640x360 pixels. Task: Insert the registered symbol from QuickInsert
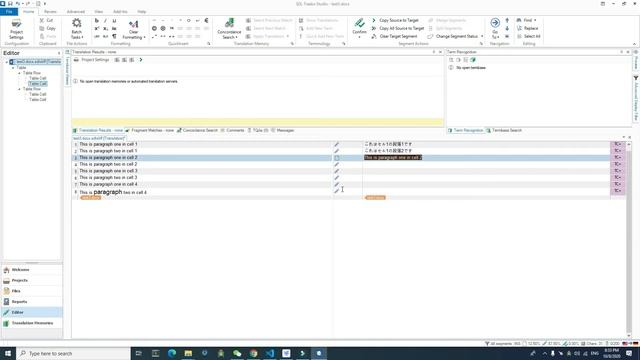click(163, 29)
